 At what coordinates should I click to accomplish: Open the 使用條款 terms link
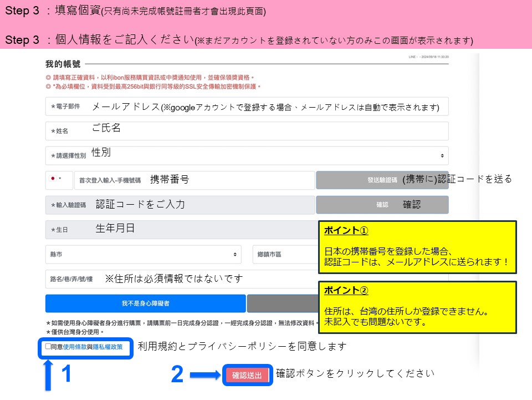tap(75, 347)
